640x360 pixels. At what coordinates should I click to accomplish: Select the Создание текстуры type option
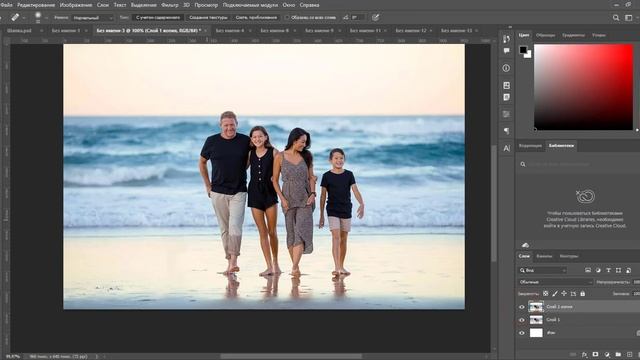pyautogui.click(x=208, y=18)
